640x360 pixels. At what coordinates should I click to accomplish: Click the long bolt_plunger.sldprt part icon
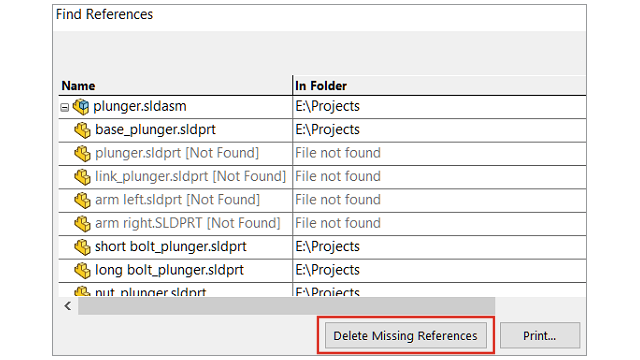(x=82, y=270)
